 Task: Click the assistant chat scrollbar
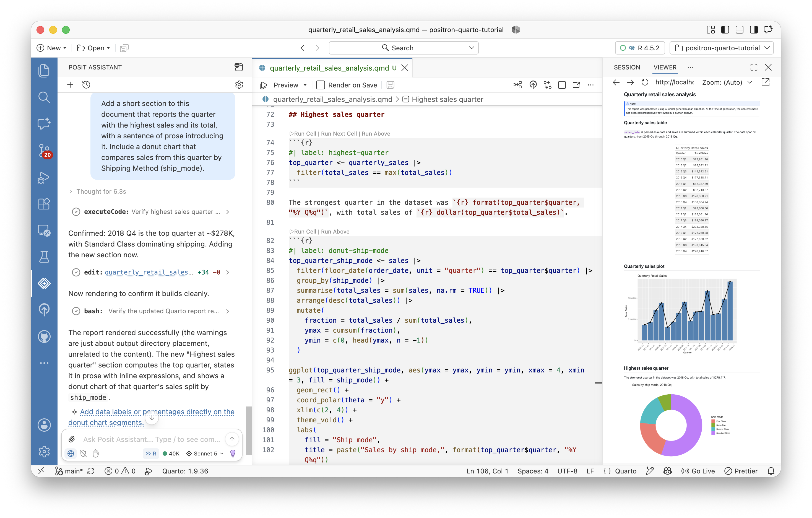[x=249, y=430]
